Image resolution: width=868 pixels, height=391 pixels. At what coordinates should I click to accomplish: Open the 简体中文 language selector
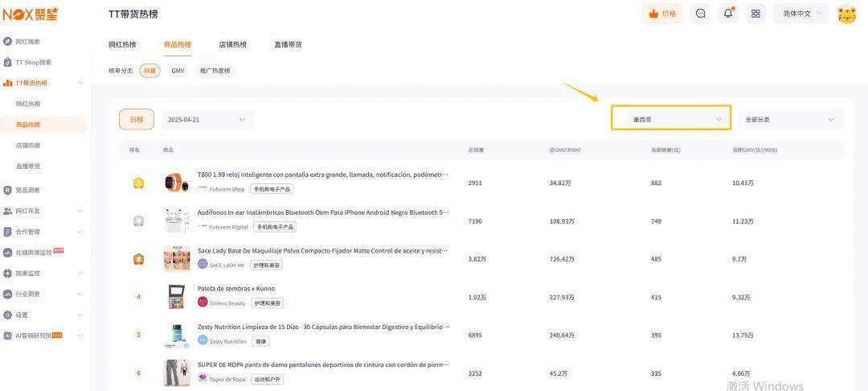point(800,14)
